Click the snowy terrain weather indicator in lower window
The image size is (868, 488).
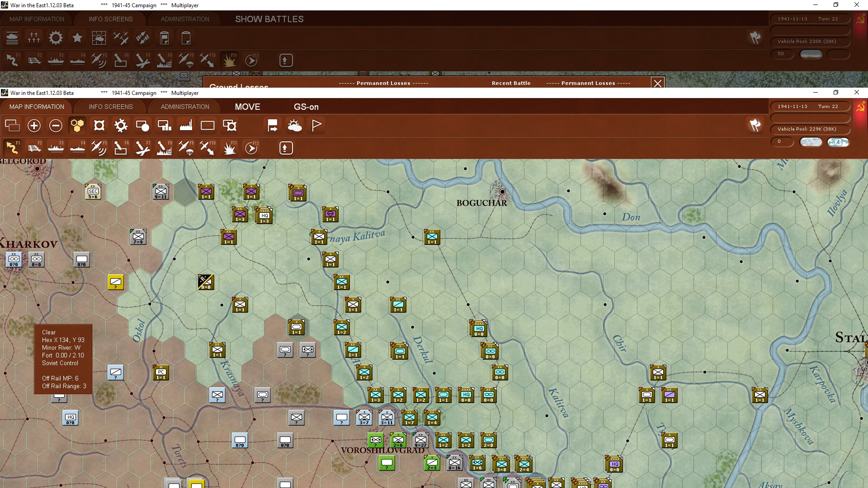tap(811, 142)
